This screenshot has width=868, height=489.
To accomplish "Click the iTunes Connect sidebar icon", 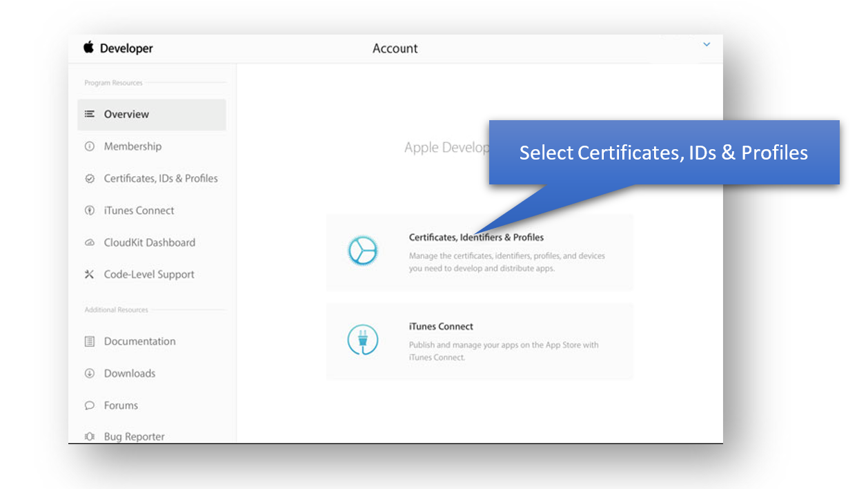I will click(90, 211).
